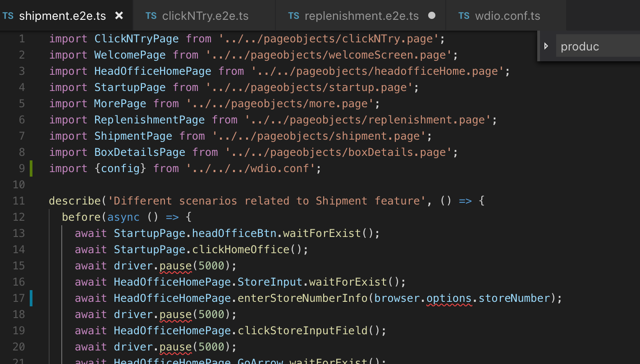This screenshot has height=364, width=640.
Task: Click line number 17 in the gutter
Action: tap(18, 298)
